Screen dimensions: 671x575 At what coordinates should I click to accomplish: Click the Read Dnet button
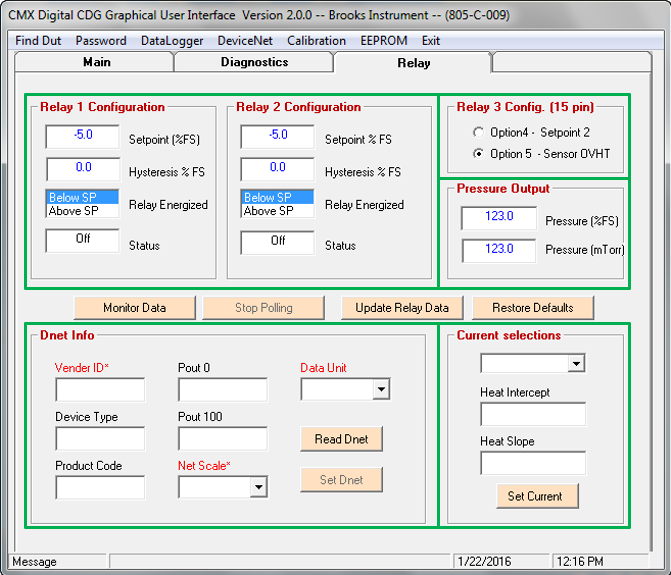(341, 439)
